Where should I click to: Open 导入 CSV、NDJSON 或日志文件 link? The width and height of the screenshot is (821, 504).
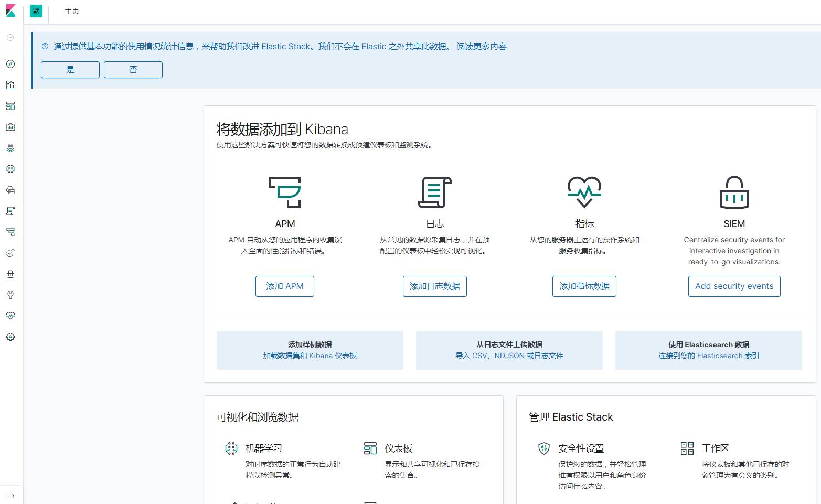pos(509,356)
